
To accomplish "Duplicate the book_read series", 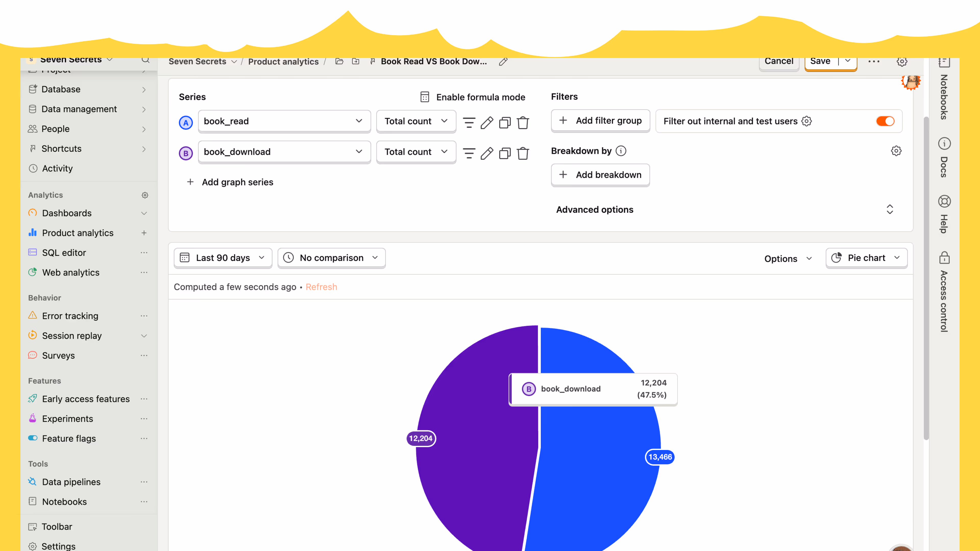I will coord(505,122).
